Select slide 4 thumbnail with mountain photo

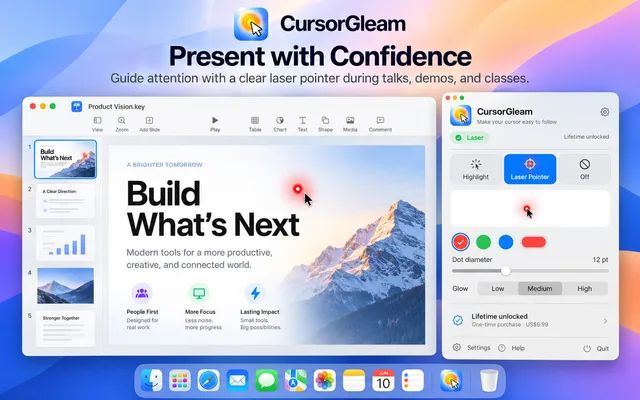coord(65,286)
